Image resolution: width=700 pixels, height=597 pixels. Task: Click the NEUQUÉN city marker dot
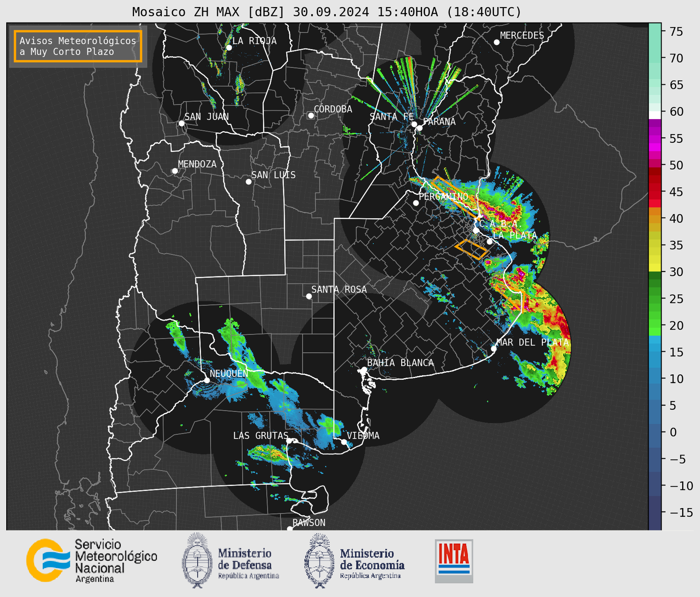click(207, 380)
